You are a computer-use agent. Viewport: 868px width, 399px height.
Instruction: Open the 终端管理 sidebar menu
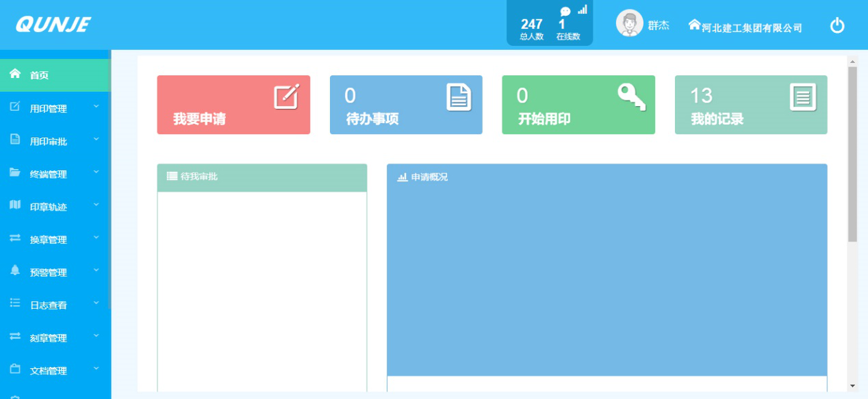(x=55, y=174)
